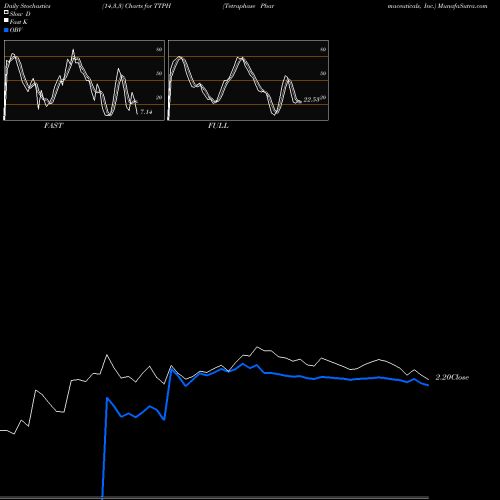Click the Slow D legend swatch

pos(6,12)
